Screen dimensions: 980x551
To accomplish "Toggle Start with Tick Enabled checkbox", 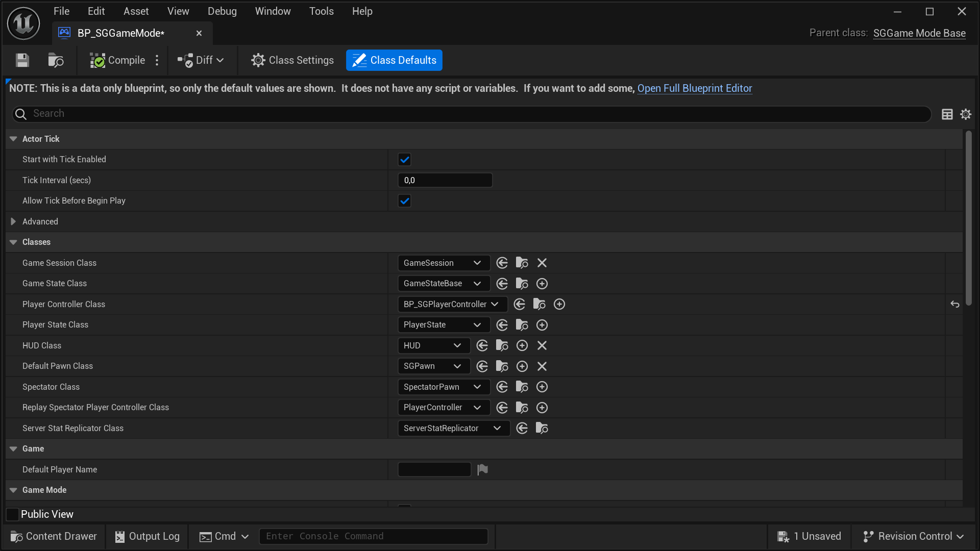I will [x=404, y=160].
